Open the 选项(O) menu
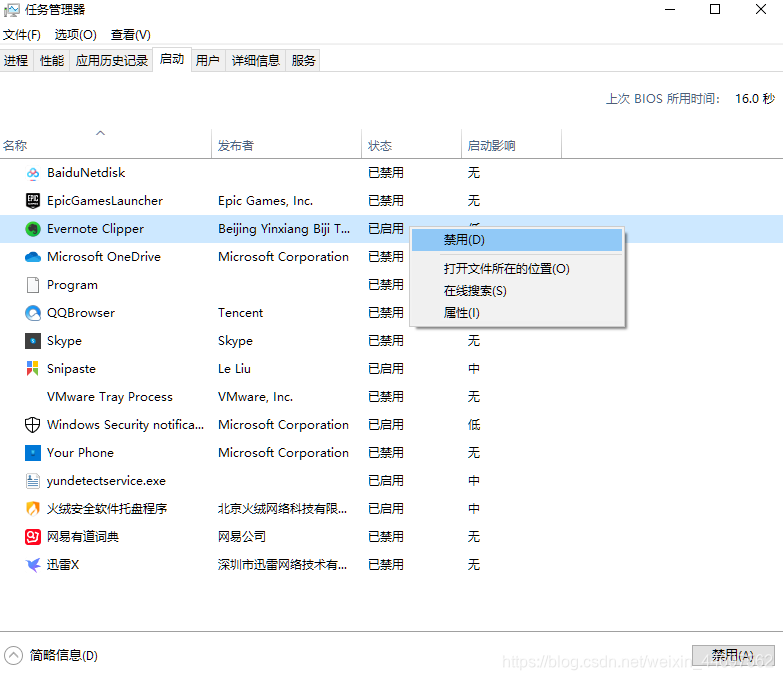The height and width of the screenshot is (680, 783). (75, 34)
